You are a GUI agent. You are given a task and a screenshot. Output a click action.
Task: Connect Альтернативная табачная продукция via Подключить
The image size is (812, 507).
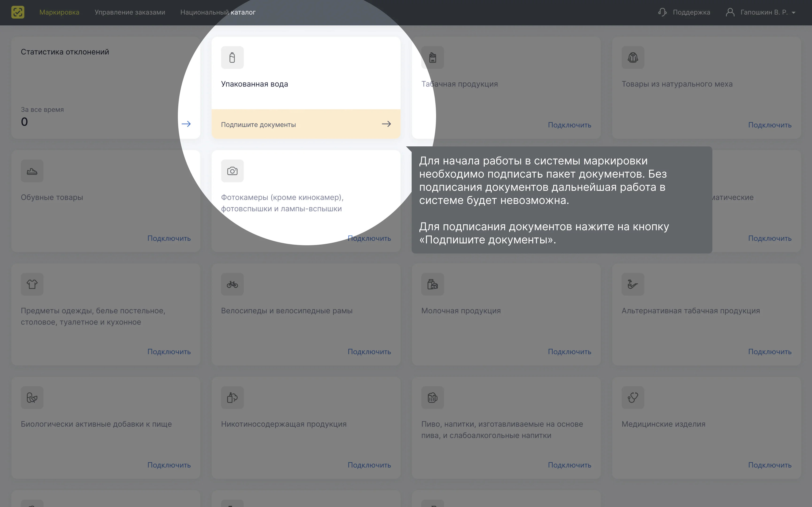[x=770, y=352]
